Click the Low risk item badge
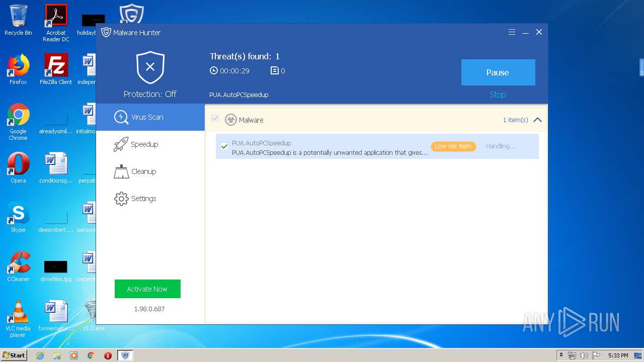The height and width of the screenshot is (362, 644). click(453, 146)
